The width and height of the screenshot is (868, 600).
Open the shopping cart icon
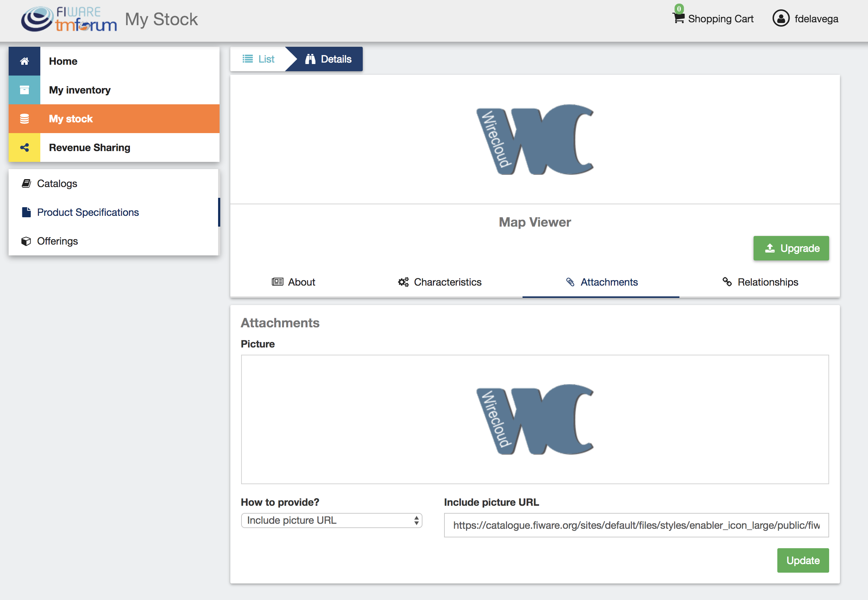click(x=678, y=18)
